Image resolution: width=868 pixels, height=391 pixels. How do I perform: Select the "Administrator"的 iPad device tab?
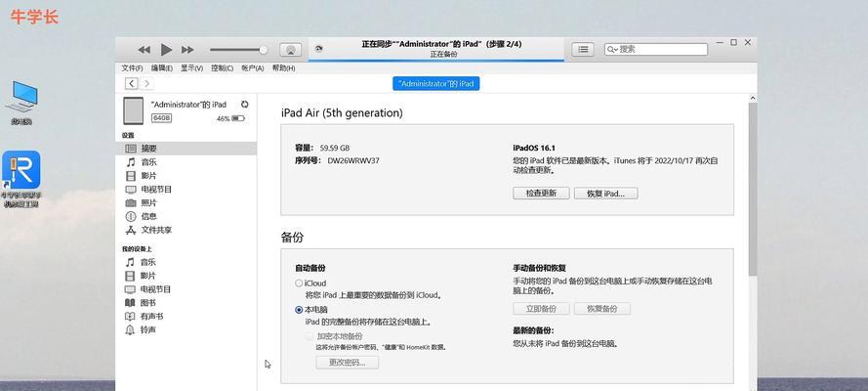coord(436,84)
